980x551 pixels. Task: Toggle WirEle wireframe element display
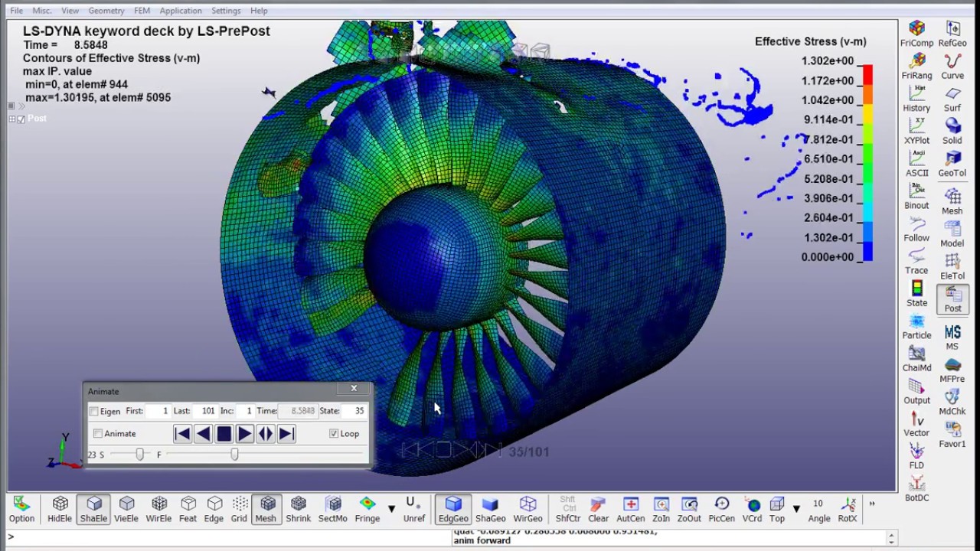click(x=158, y=510)
